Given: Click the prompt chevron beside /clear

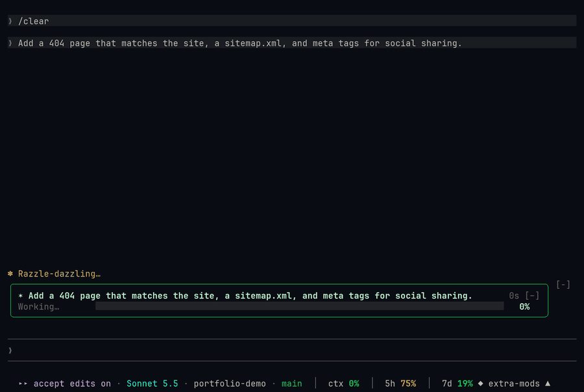Looking at the screenshot, I should point(10,21).
